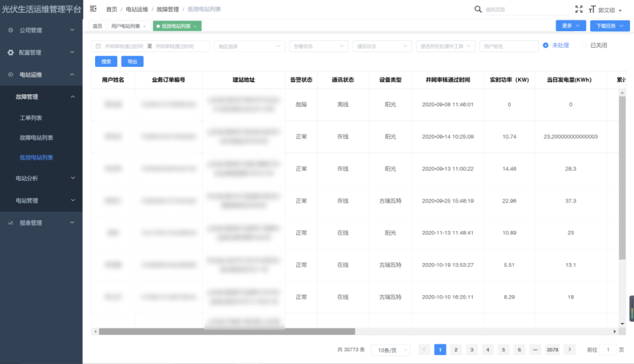Click the search magnifier icon
This screenshot has height=364, width=634.
tap(478, 9)
